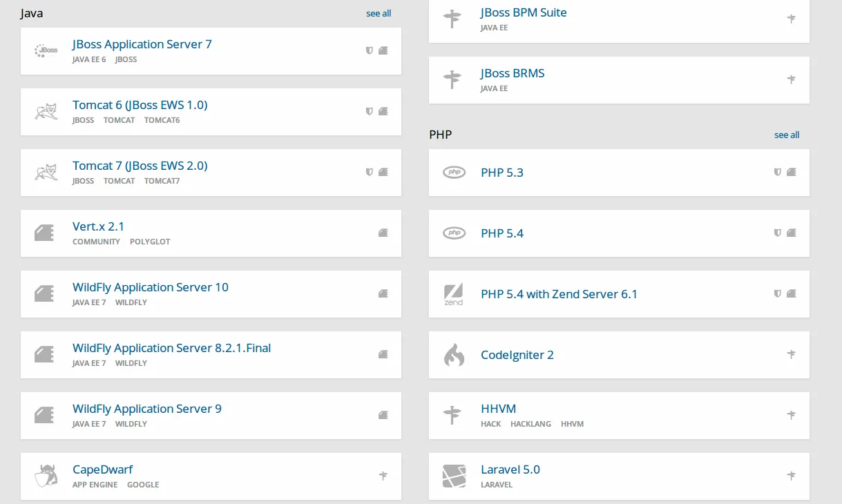Click the CodeIgniter flame icon

pyautogui.click(x=454, y=355)
